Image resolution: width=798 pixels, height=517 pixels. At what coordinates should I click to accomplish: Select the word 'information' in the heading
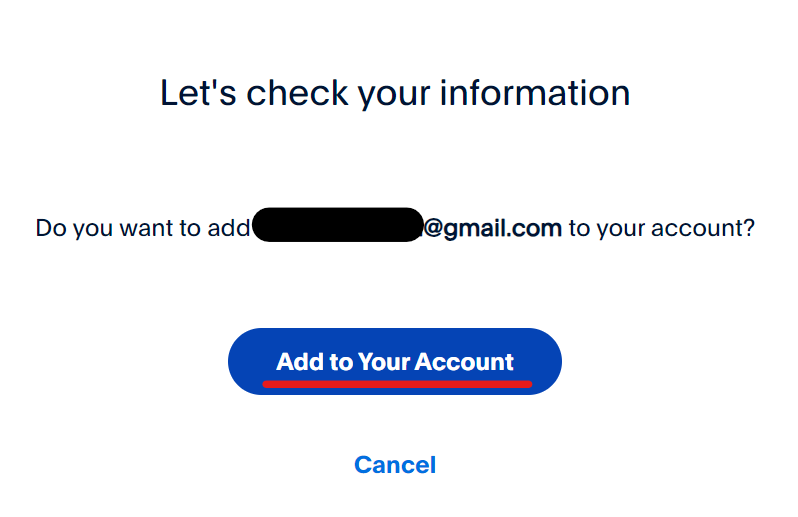535,93
